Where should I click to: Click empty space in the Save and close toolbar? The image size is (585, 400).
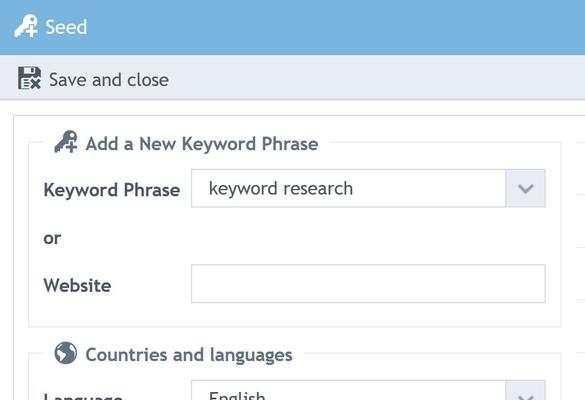[373, 78]
